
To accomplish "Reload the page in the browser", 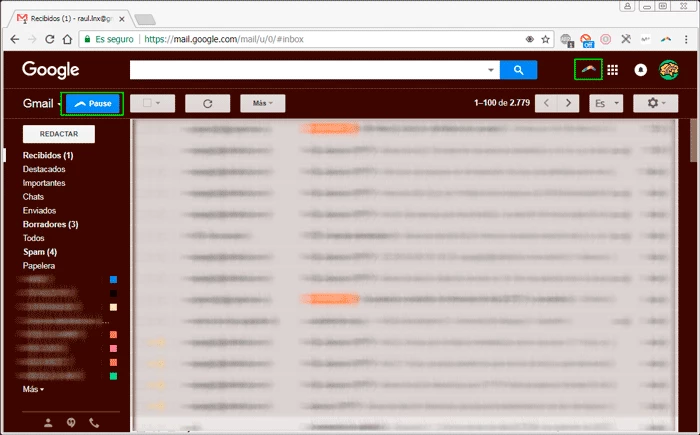I will 50,39.
